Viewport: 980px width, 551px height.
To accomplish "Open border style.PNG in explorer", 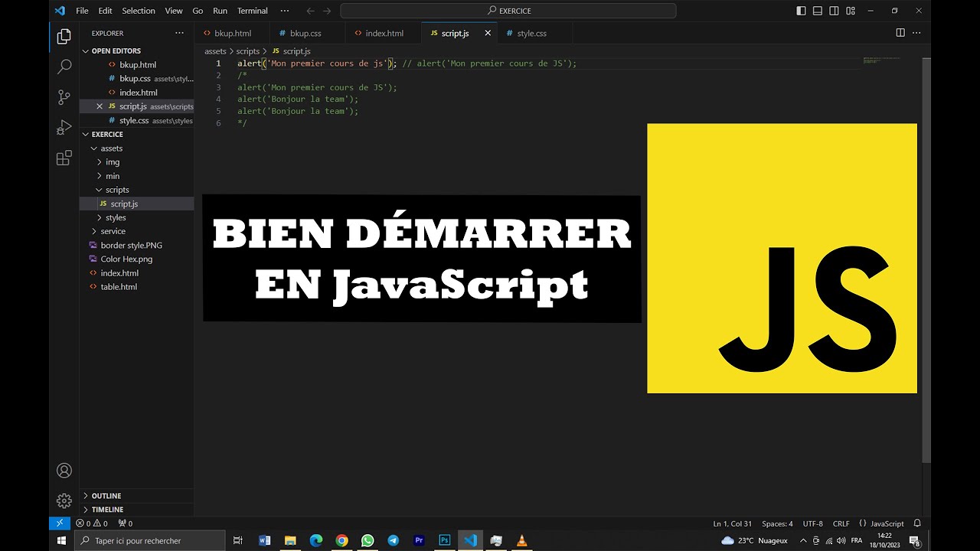I will [136, 246].
